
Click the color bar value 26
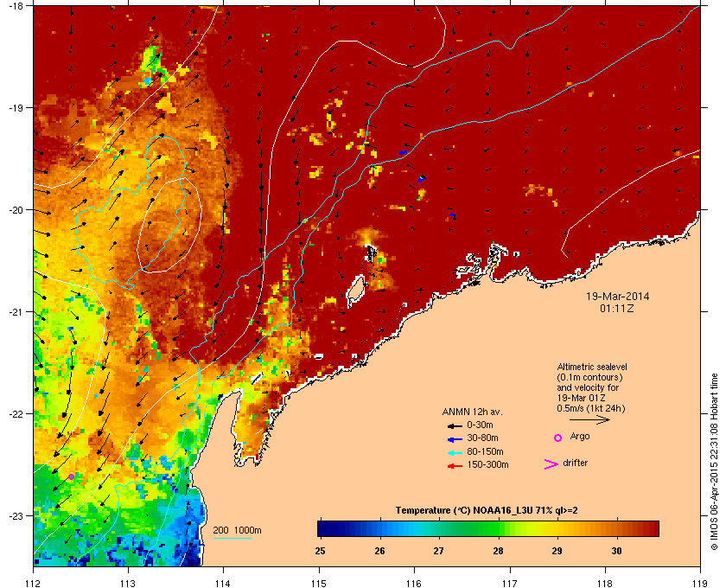pos(379,551)
